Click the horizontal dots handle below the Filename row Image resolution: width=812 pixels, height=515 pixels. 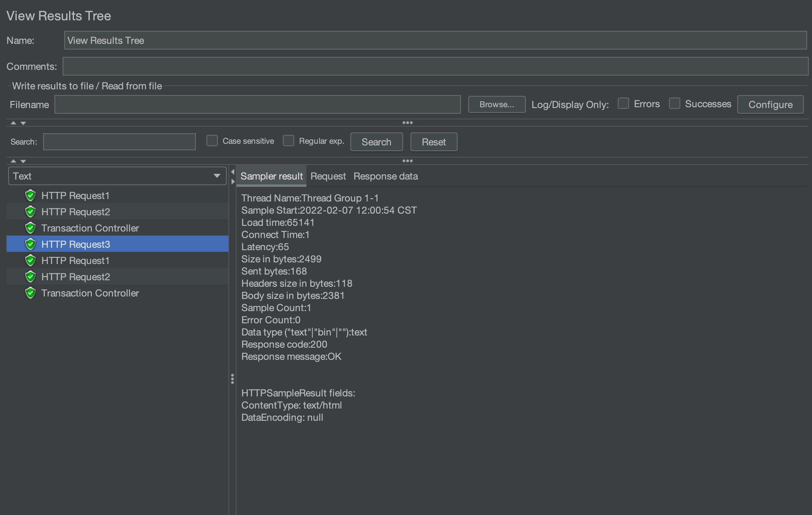click(x=407, y=123)
